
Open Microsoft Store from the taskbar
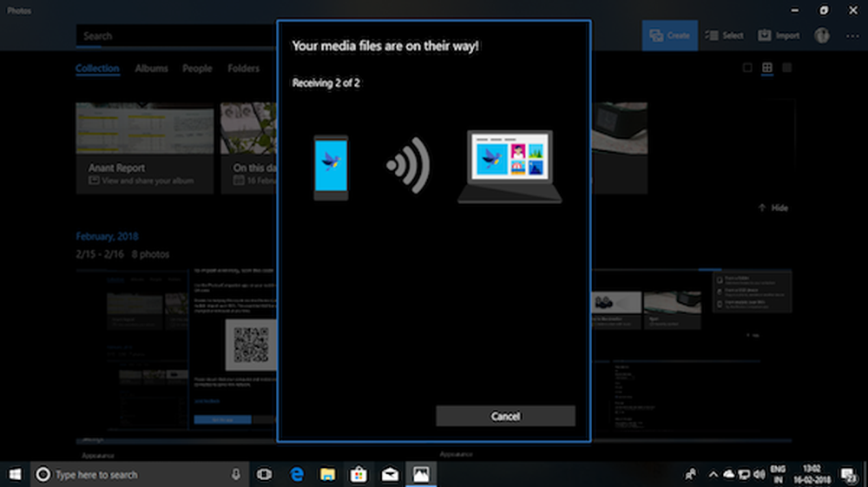click(x=358, y=474)
